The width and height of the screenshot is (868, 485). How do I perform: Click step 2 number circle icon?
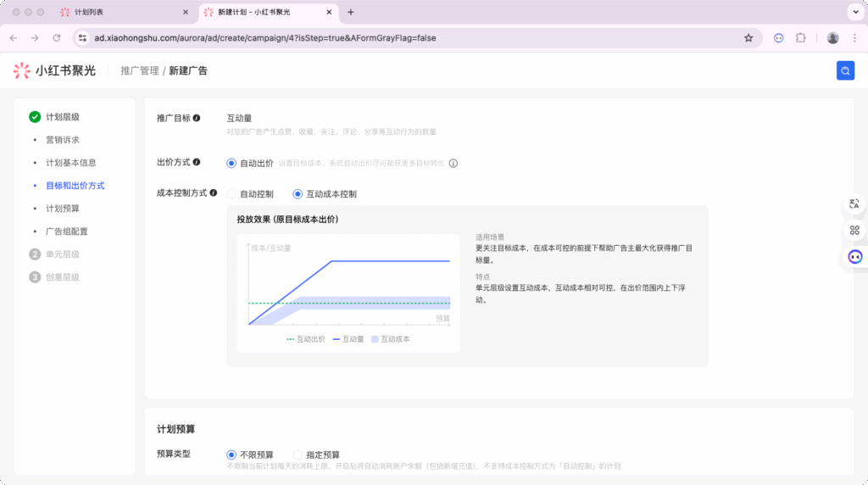pyautogui.click(x=35, y=254)
